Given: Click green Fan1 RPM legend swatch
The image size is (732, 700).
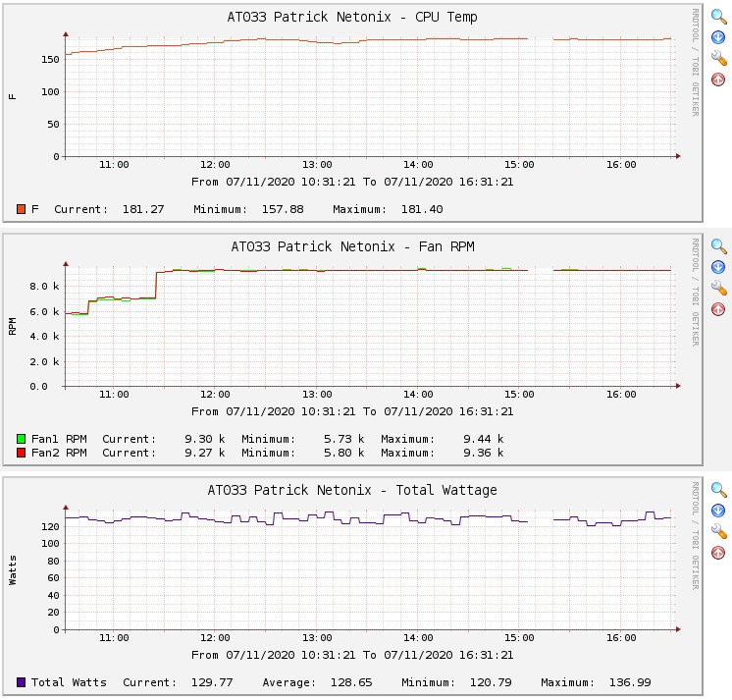Looking at the screenshot, I should tap(22, 439).
